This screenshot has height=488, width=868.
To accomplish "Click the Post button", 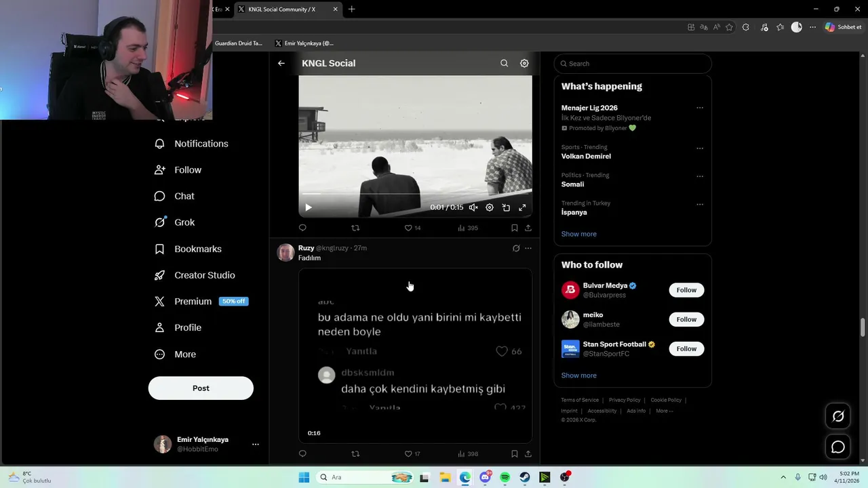I will point(201,388).
